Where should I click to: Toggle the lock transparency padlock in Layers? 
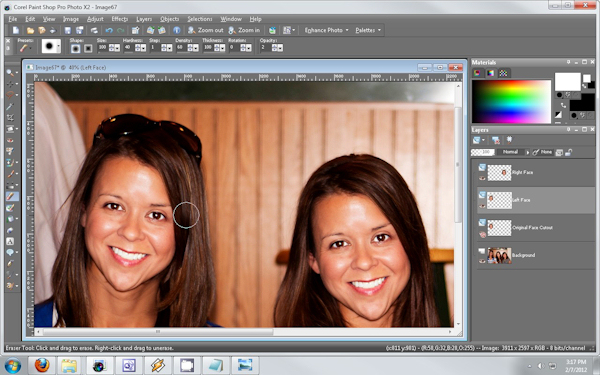[568, 152]
